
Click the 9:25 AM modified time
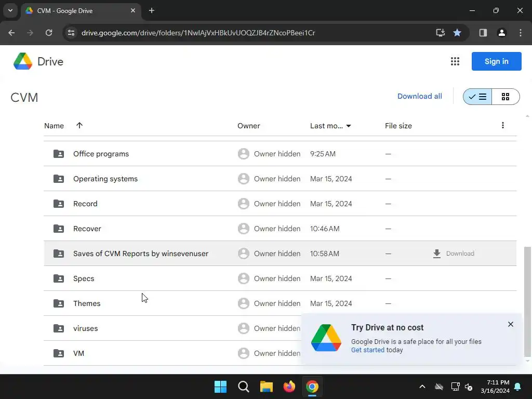323,154
